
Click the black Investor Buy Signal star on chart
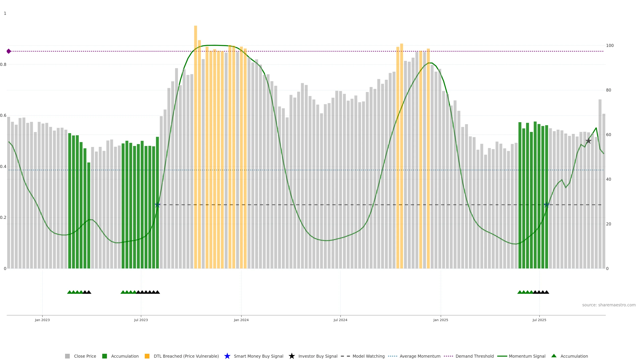pyautogui.click(x=588, y=141)
